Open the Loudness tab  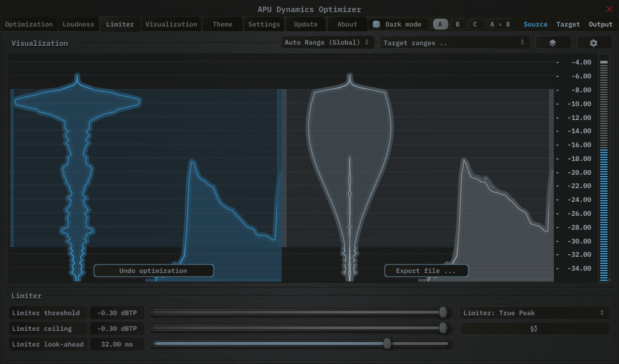coord(78,24)
